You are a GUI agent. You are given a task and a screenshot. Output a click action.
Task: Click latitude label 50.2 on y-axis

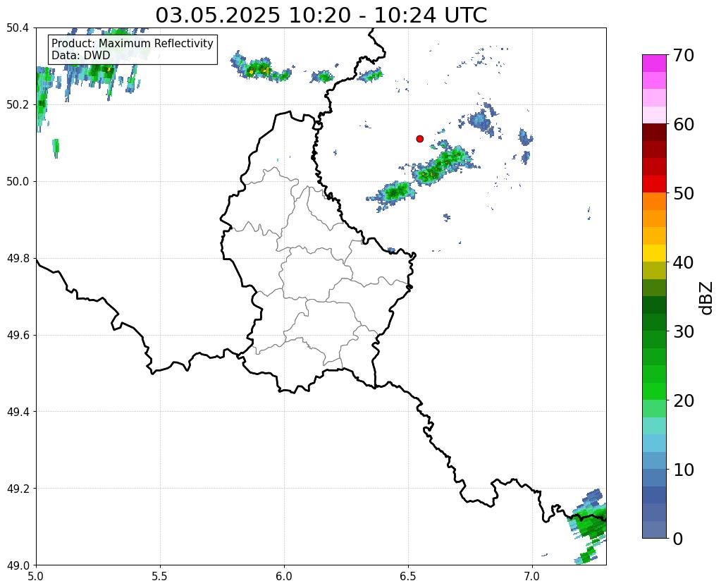18,105
